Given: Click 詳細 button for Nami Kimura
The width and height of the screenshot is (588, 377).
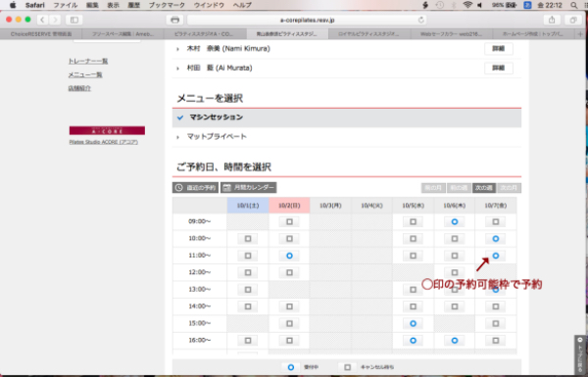Looking at the screenshot, I should (499, 49).
